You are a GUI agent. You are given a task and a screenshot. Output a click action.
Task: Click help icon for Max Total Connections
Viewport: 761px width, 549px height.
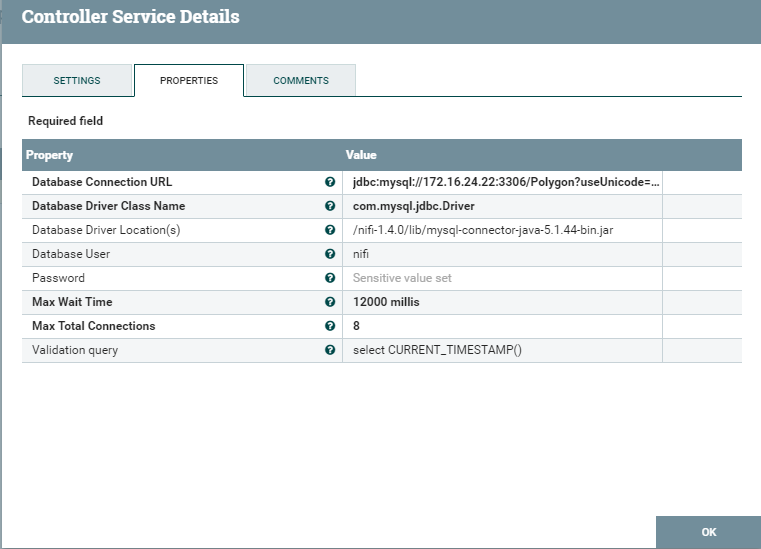[x=330, y=326]
